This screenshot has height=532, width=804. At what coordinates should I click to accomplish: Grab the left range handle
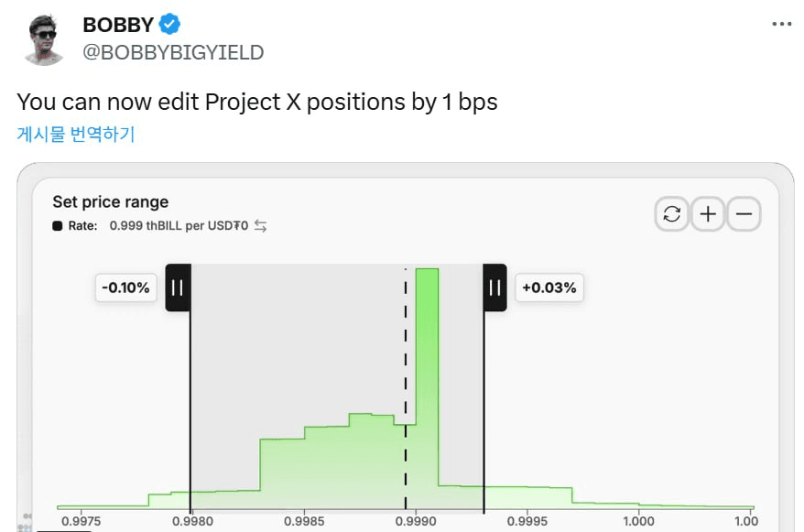point(178,288)
